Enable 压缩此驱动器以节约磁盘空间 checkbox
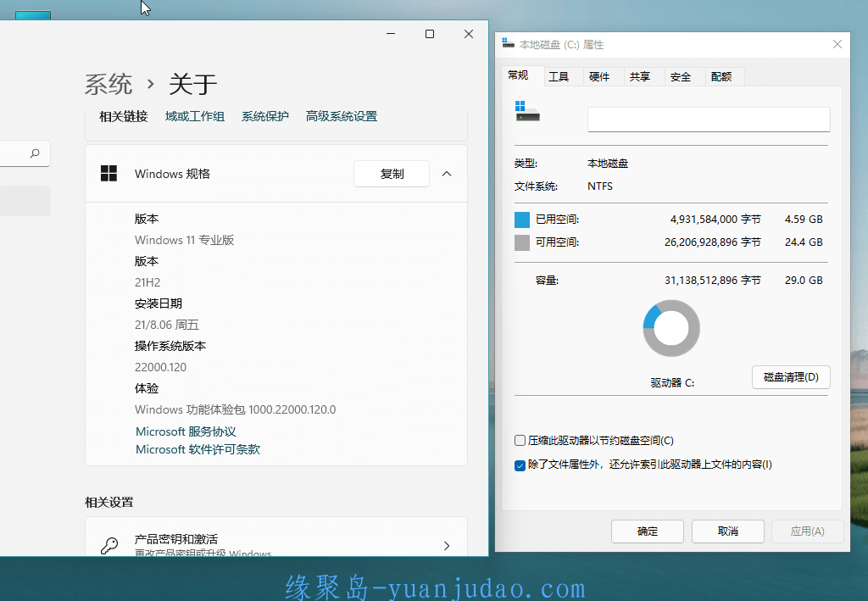Image resolution: width=868 pixels, height=601 pixels. [x=520, y=441]
